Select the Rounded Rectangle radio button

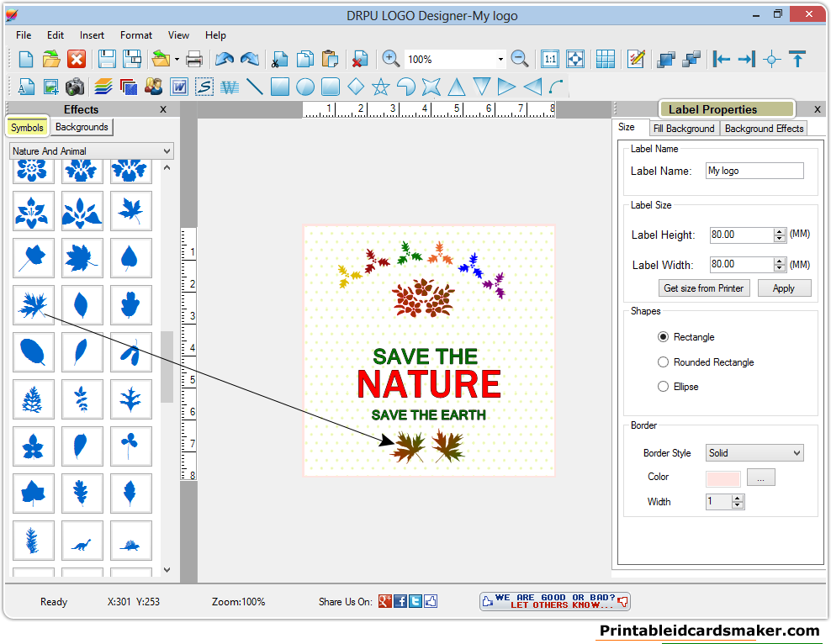(663, 362)
